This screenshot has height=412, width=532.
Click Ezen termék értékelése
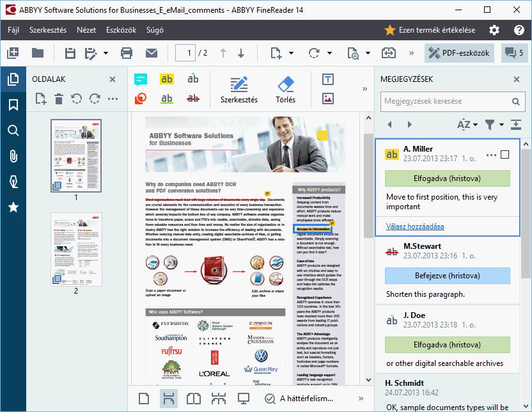(x=430, y=30)
